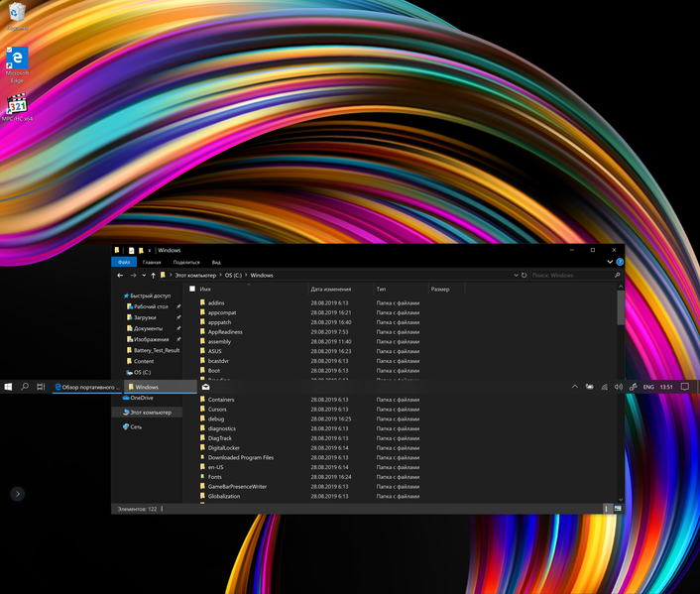This screenshot has height=594, width=700.
Task: Open taskbar search magnifier icon
Action: 25,387
